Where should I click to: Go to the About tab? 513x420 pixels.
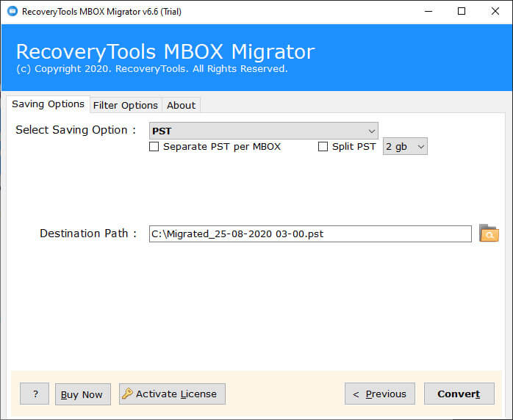(181, 105)
